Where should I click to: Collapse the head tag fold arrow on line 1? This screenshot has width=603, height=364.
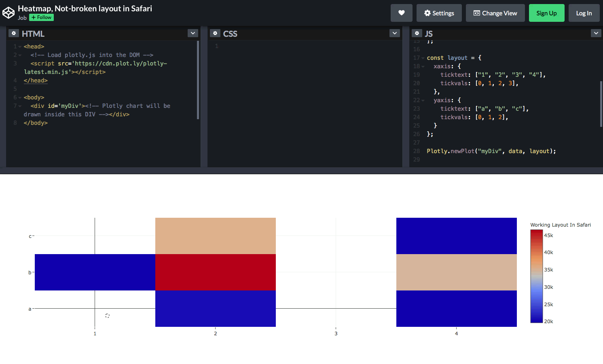tap(20, 47)
